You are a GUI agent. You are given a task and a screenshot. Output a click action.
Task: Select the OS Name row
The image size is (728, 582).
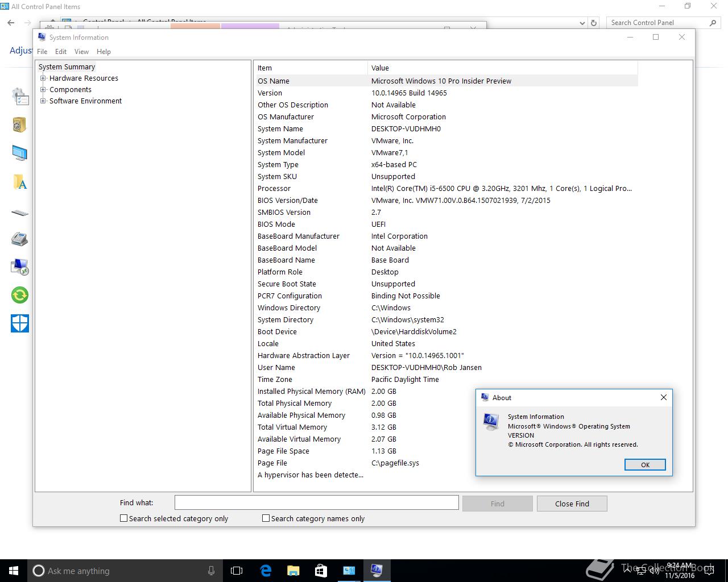446,81
